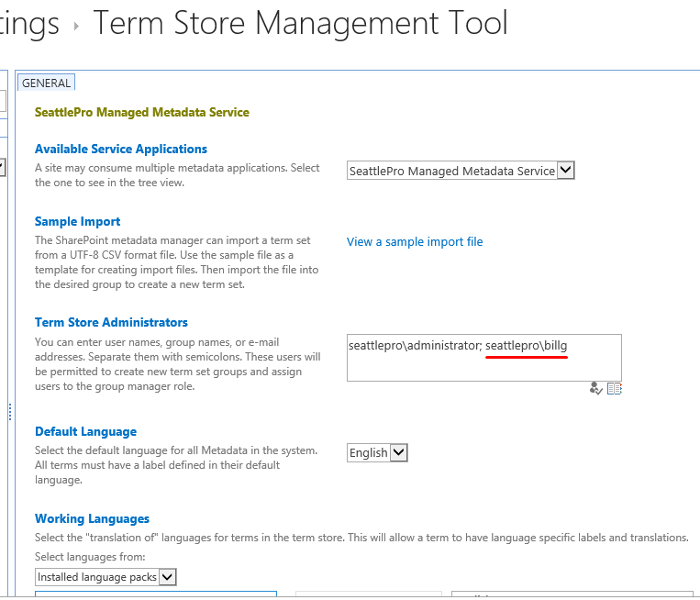Click SeattlePro Managed Metadata Service title
700x600 pixels.
pos(142,112)
